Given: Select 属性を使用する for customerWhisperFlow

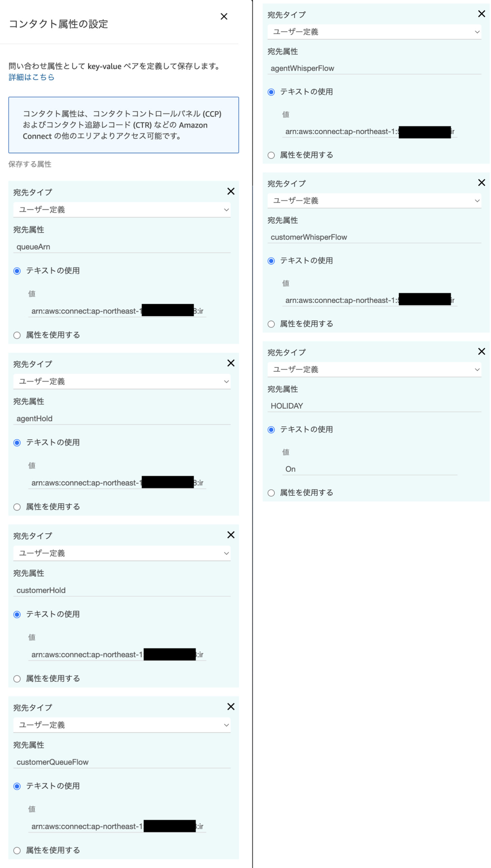Looking at the screenshot, I should [271, 324].
